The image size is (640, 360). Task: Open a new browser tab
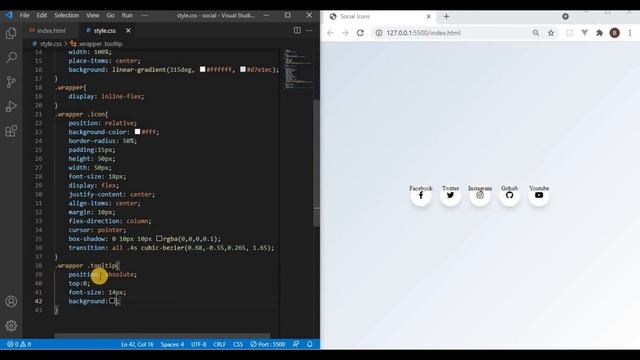pyautogui.click(x=446, y=16)
